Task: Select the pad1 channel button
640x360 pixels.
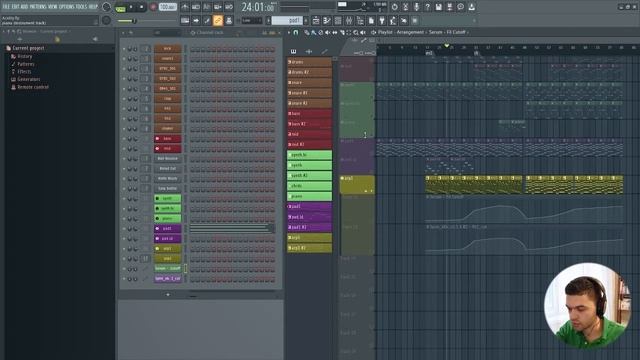Action: [x=167, y=229]
